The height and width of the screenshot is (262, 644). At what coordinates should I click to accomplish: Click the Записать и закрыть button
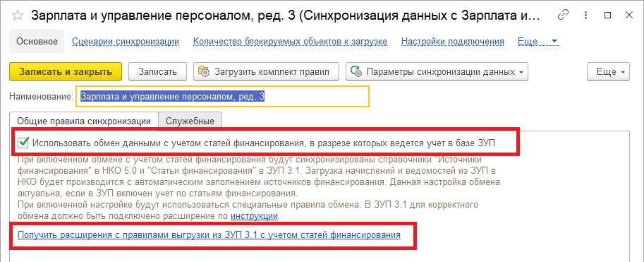66,71
